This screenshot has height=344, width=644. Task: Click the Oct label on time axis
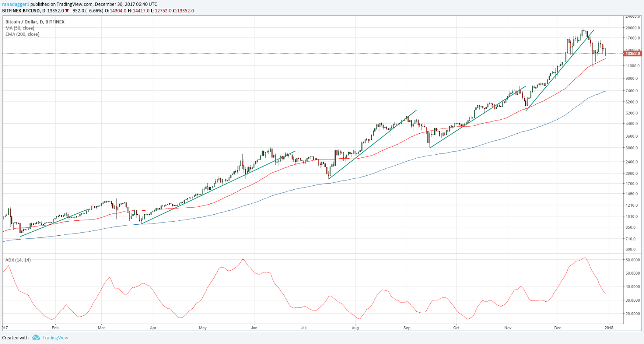pyautogui.click(x=456, y=328)
